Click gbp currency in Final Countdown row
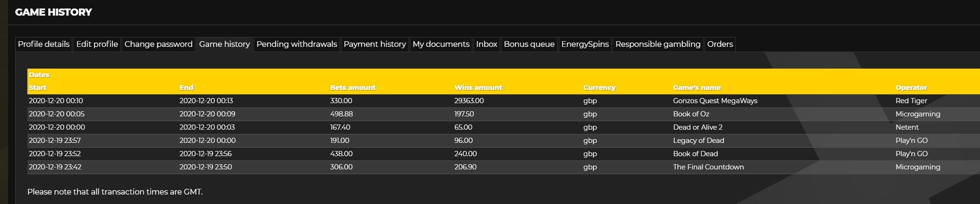Image resolution: width=980 pixels, height=204 pixels. 590,167
